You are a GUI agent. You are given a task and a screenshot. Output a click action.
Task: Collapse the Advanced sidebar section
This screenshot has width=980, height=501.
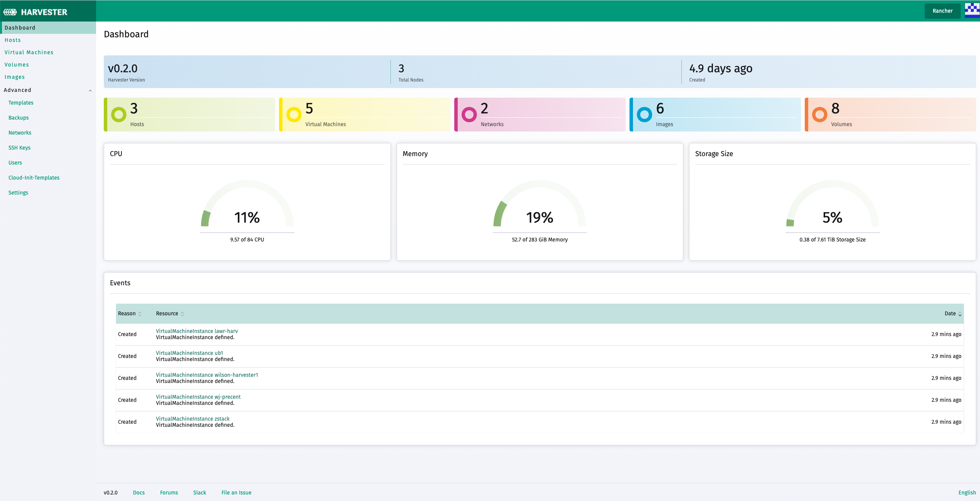(x=90, y=90)
